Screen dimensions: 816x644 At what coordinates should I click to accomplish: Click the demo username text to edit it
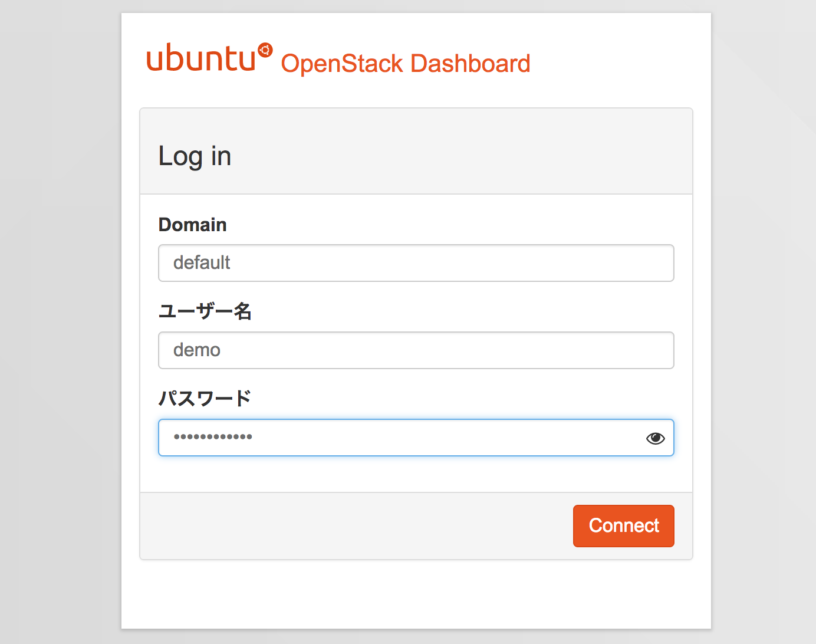click(x=196, y=350)
